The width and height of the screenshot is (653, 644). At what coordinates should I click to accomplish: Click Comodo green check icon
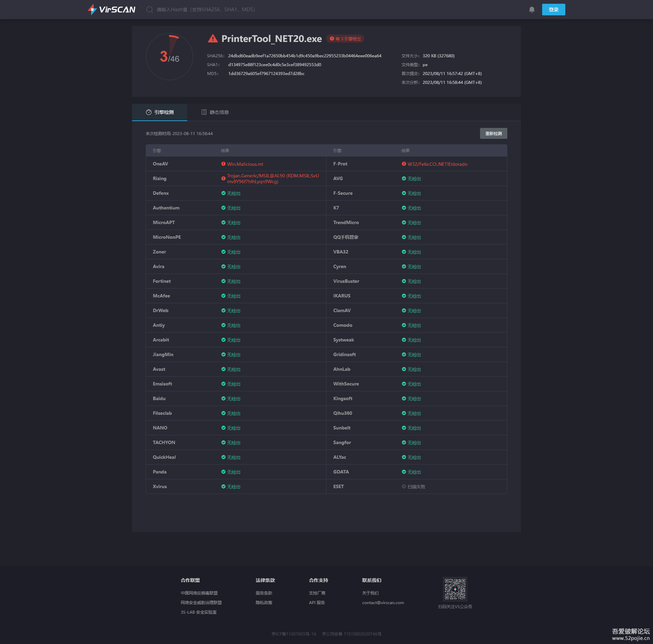pyautogui.click(x=404, y=325)
